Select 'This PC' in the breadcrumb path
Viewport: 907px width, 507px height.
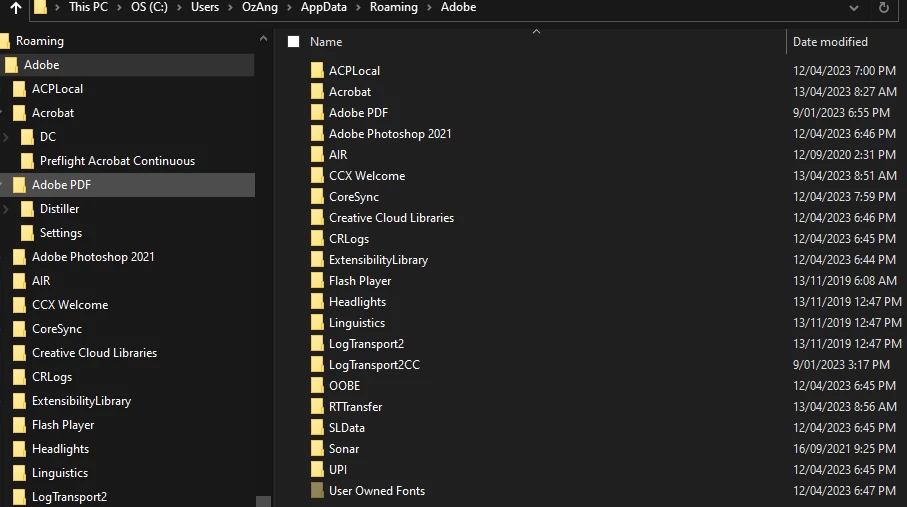click(88, 8)
